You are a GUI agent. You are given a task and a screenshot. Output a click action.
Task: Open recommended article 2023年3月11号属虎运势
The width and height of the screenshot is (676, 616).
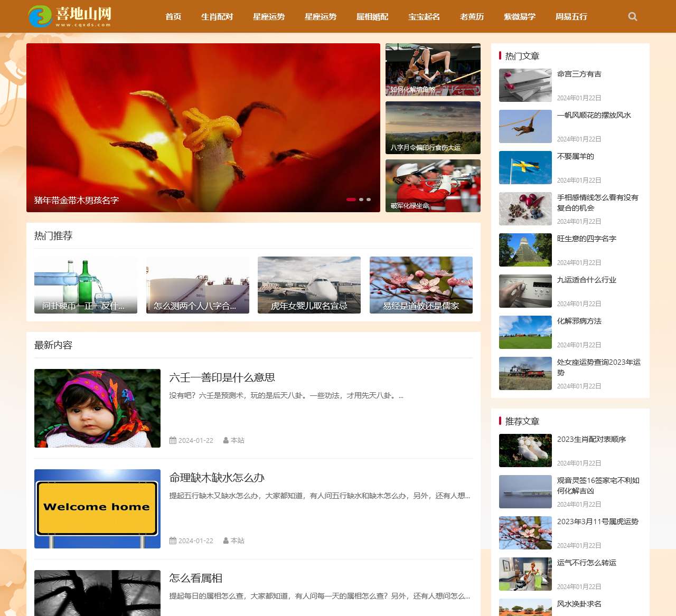[598, 522]
